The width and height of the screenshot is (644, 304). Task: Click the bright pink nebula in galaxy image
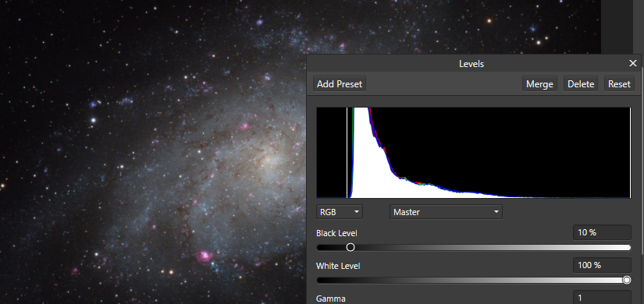pyautogui.click(x=205, y=256)
